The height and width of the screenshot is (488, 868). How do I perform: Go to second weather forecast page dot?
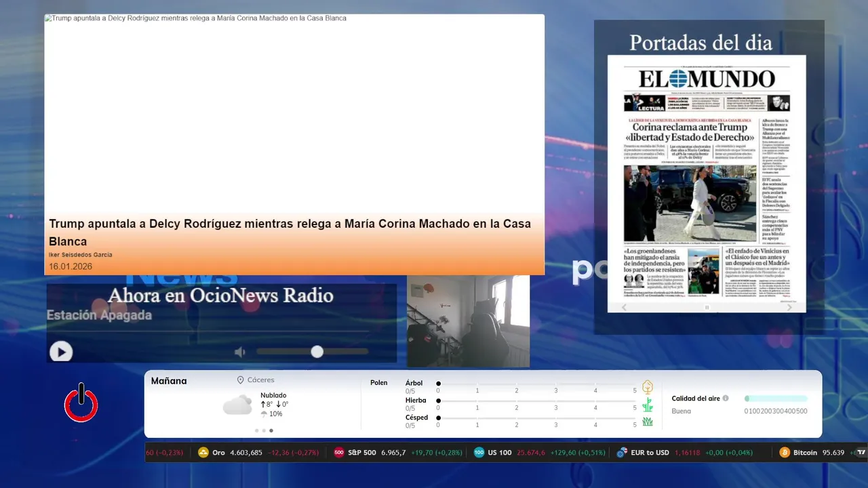tap(264, 430)
